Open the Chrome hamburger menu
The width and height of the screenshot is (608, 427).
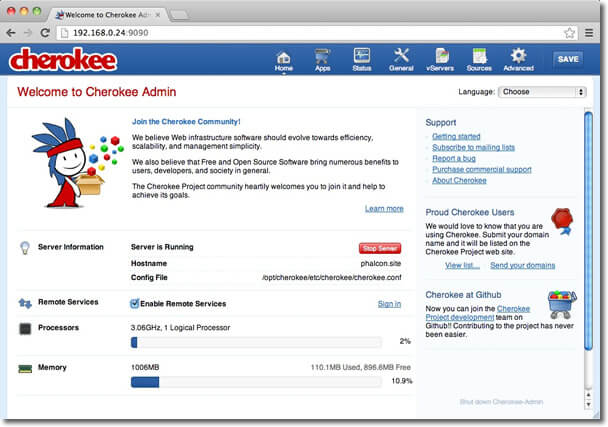[x=590, y=33]
